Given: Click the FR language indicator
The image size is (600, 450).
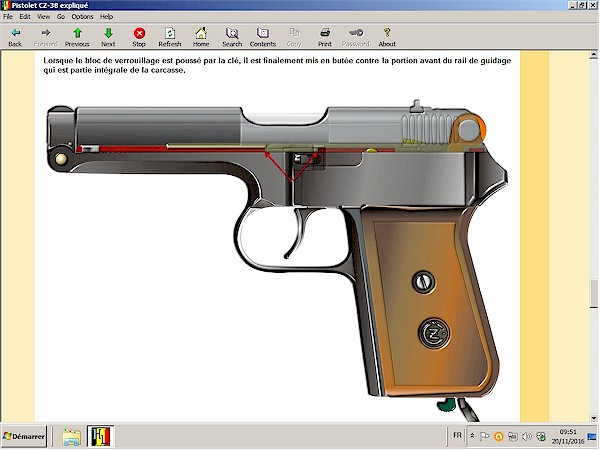Looking at the screenshot, I should 457,435.
